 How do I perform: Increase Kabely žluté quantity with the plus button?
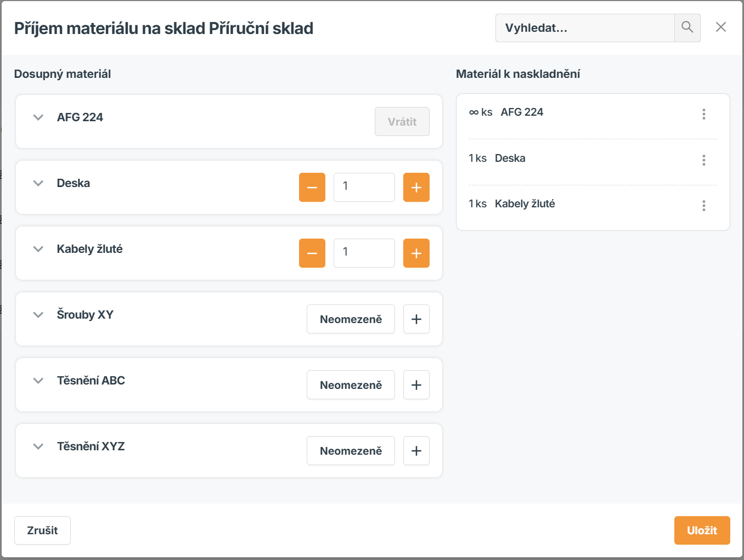pyautogui.click(x=416, y=253)
